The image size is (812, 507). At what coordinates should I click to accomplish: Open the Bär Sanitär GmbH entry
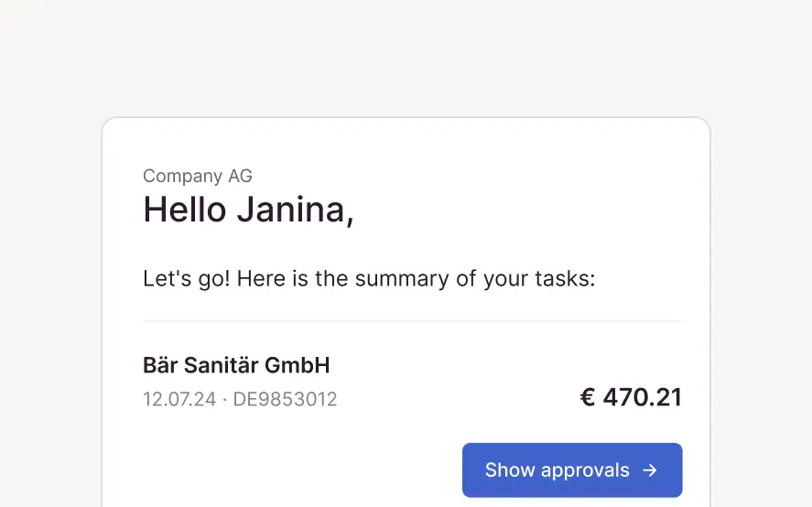click(236, 366)
